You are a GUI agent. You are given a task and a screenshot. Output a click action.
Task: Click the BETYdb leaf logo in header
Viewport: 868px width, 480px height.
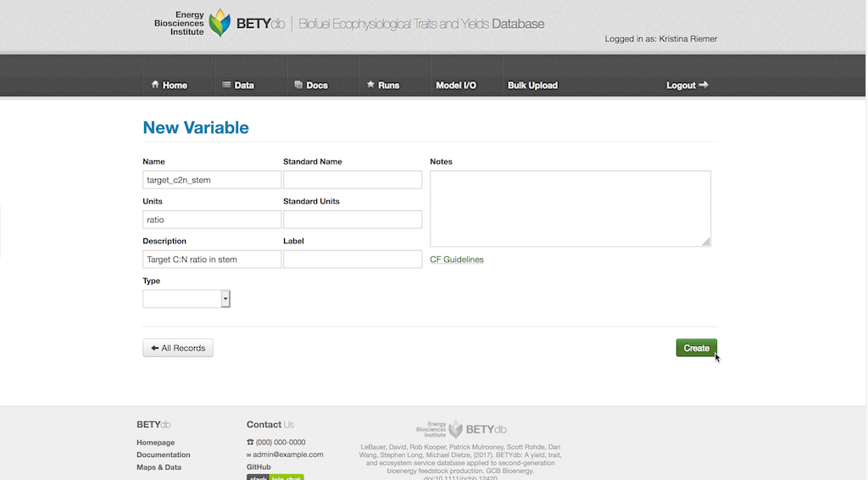[x=220, y=23]
